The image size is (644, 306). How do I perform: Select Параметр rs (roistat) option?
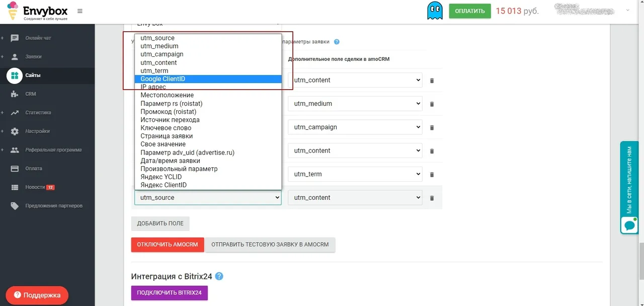click(208, 104)
